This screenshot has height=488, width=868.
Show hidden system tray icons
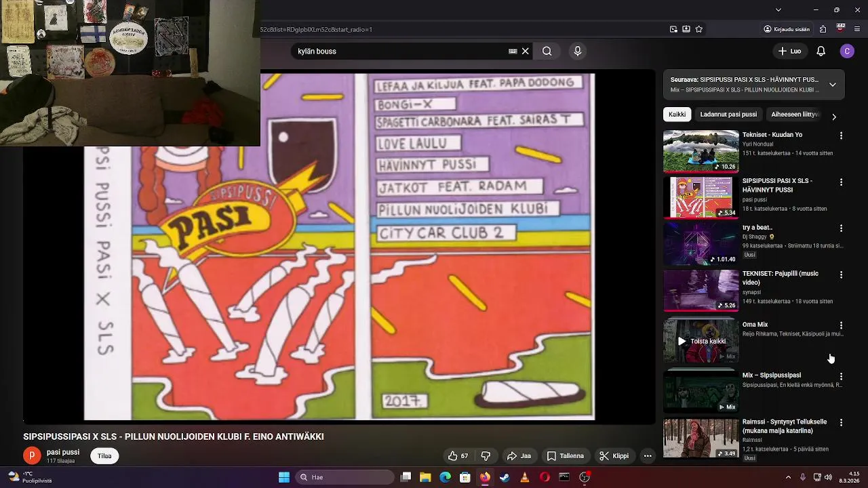point(788,477)
